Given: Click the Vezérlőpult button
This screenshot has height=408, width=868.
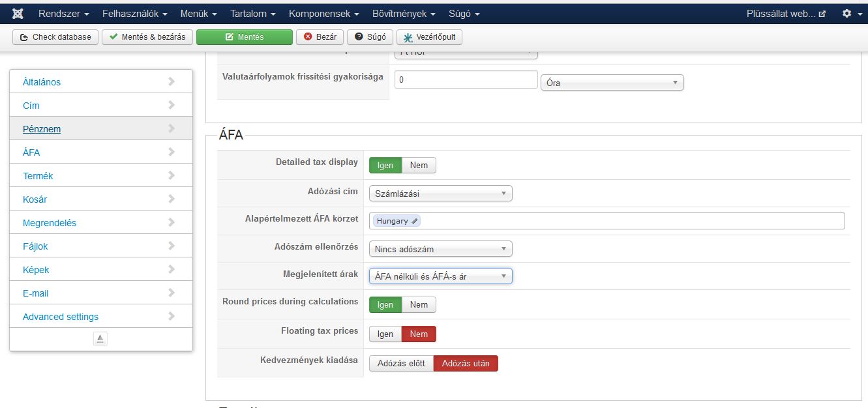Looking at the screenshot, I should [x=430, y=37].
